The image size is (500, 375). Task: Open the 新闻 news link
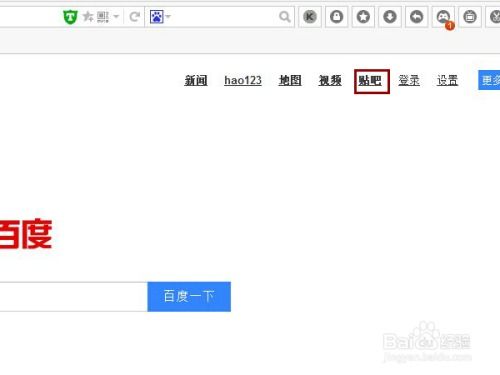[x=196, y=81]
